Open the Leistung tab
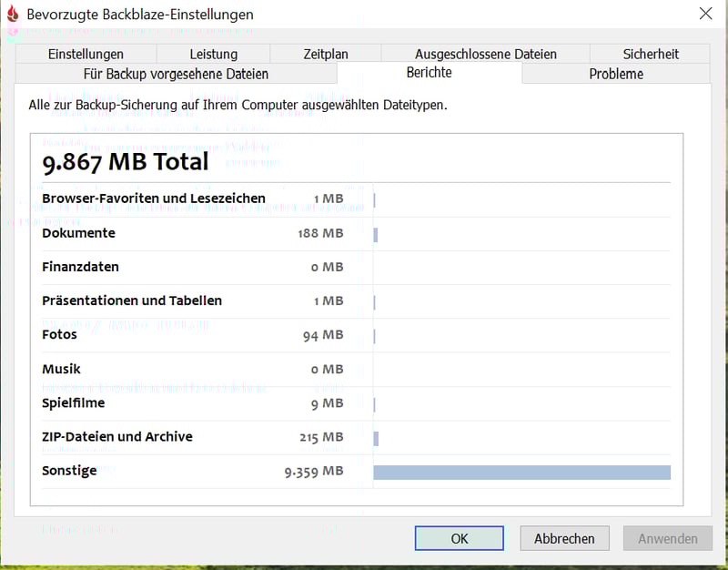 coord(214,54)
